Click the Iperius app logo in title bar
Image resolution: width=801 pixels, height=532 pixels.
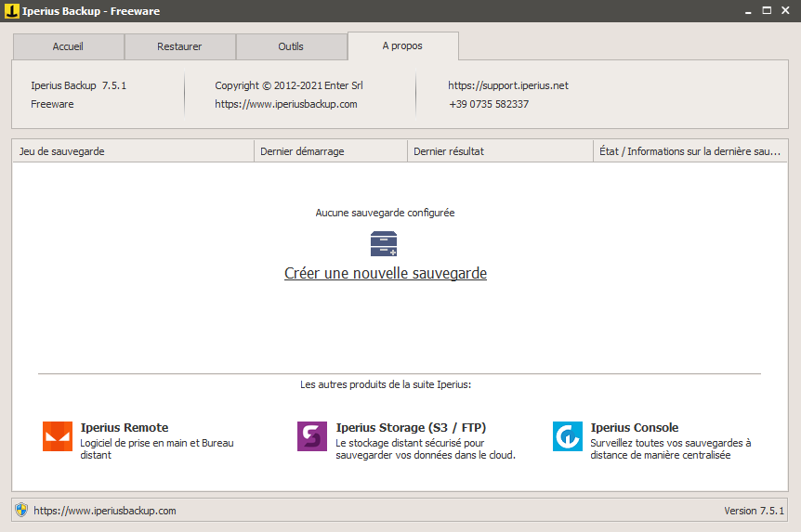11,11
